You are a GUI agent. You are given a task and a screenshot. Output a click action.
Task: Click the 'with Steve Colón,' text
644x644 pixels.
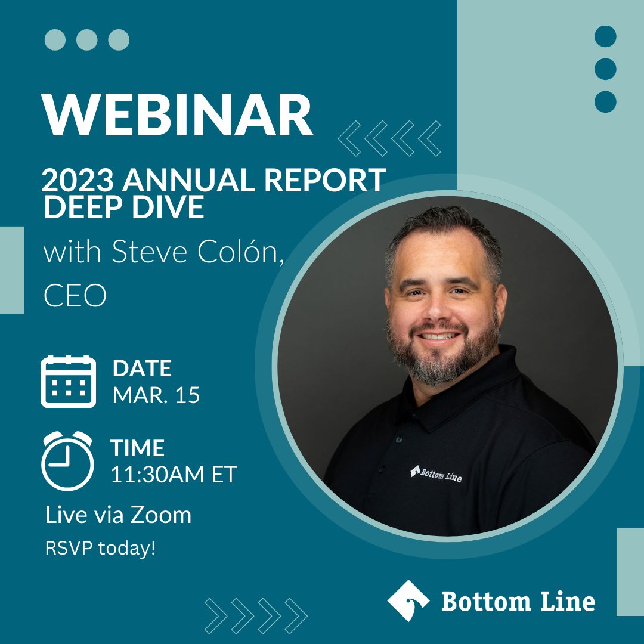tap(163, 252)
